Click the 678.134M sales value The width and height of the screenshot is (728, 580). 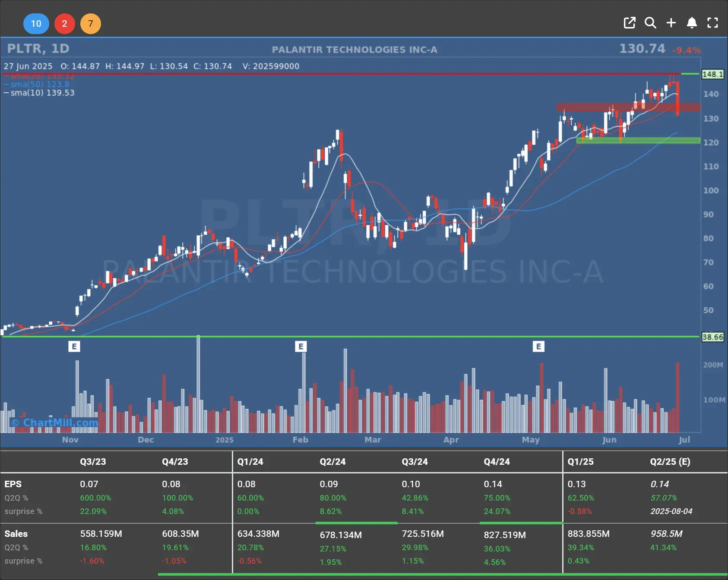click(341, 535)
